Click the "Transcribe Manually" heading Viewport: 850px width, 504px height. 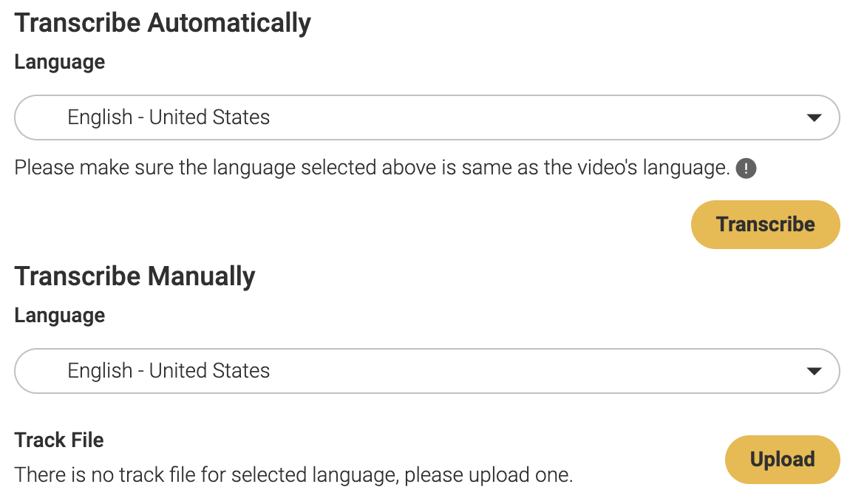(135, 276)
